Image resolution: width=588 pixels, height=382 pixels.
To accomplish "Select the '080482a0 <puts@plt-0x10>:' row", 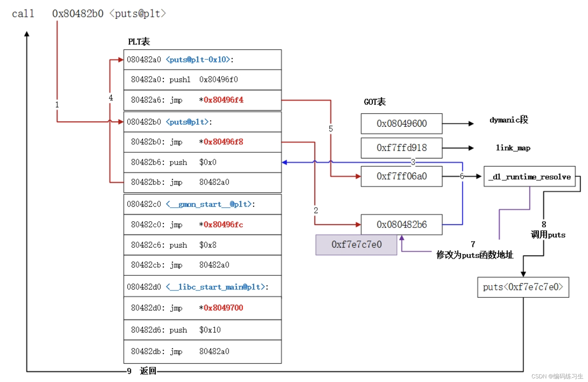I will pos(202,60).
